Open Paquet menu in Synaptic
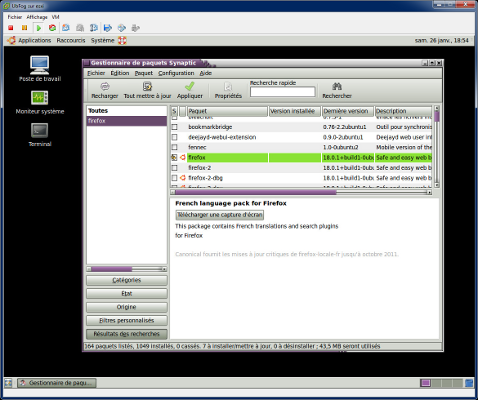This screenshot has width=478, height=400. pos(144,73)
